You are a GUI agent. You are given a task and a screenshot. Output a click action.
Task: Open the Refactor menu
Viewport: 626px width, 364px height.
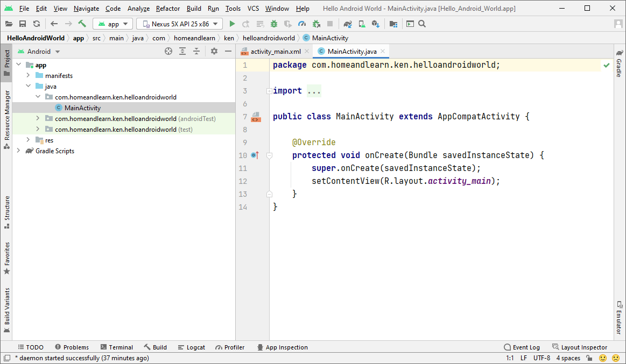168,9
